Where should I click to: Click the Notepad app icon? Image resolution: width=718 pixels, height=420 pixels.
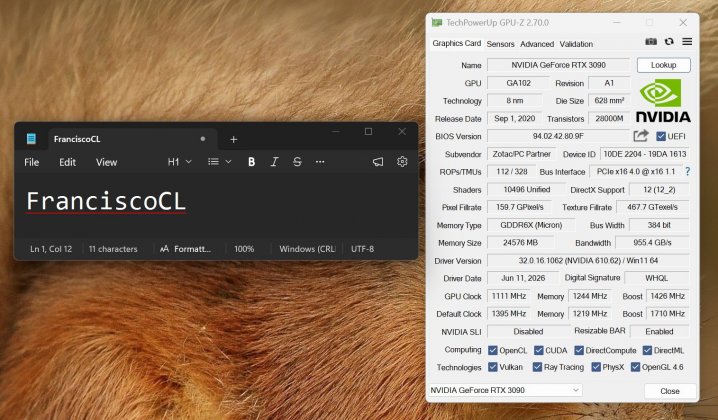[31, 139]
